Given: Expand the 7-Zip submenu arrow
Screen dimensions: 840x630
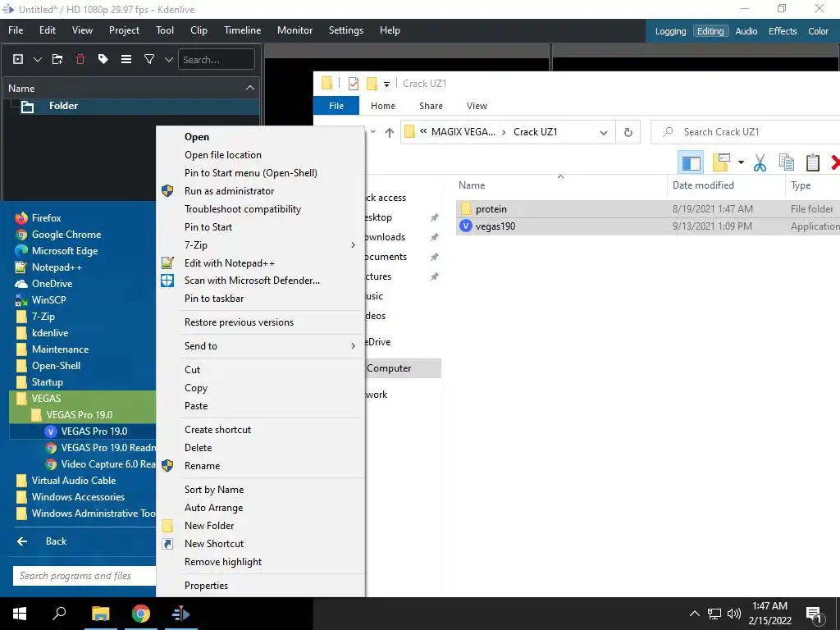Looking at the screenshot, I should [353, 244].
